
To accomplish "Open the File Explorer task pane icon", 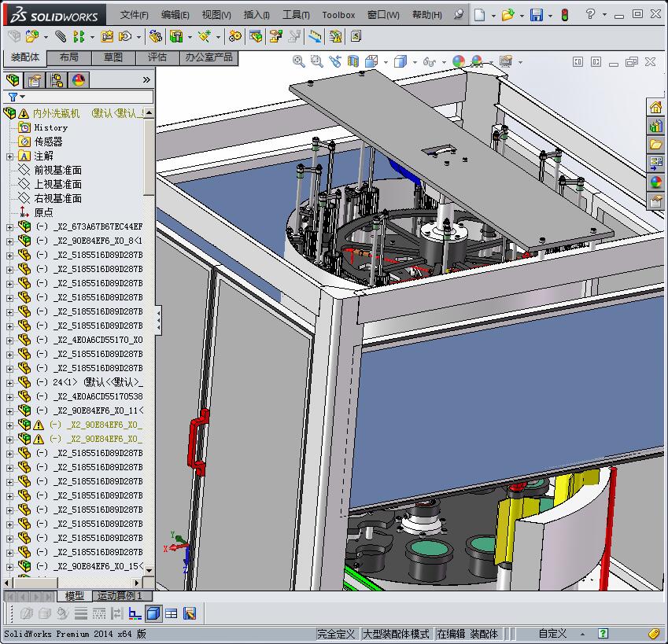I will coord(655,145).
